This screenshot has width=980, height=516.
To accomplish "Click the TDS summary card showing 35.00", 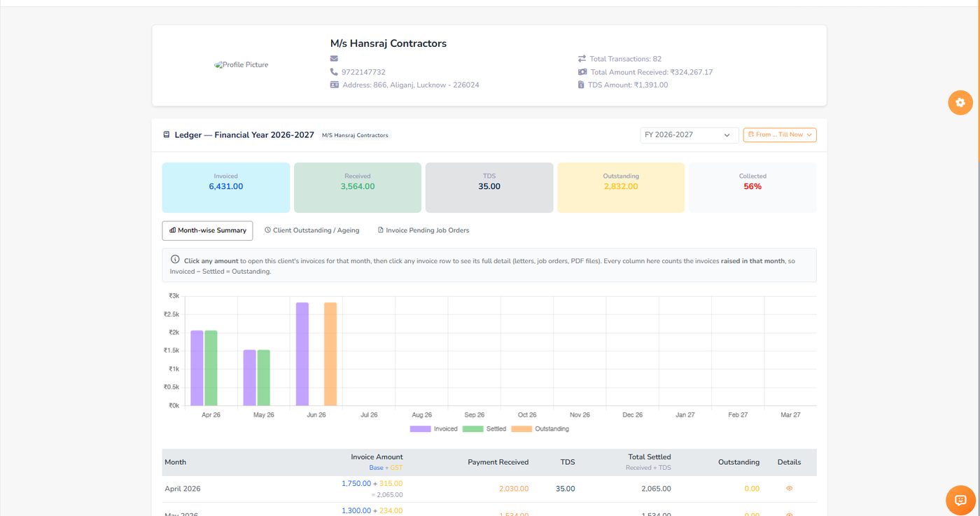I will (489, 188).
